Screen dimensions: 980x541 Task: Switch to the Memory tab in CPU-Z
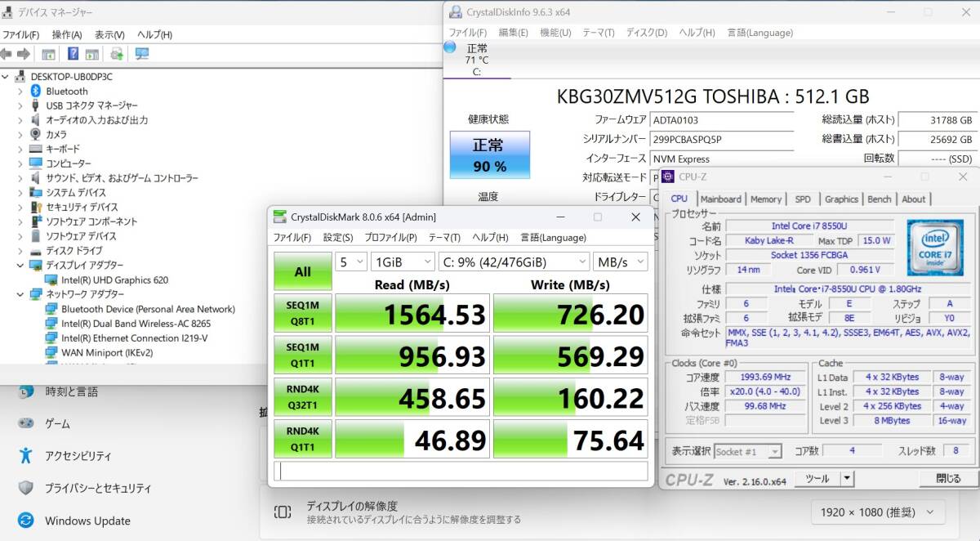[766, 199]
